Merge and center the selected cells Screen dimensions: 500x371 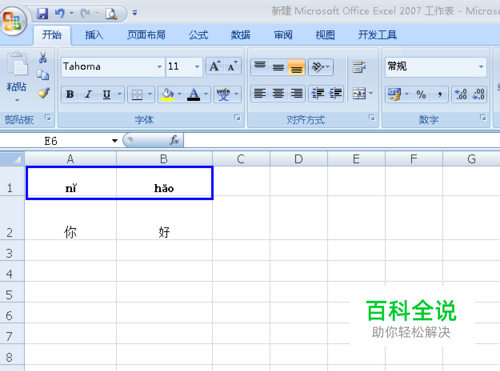[359, 93]
